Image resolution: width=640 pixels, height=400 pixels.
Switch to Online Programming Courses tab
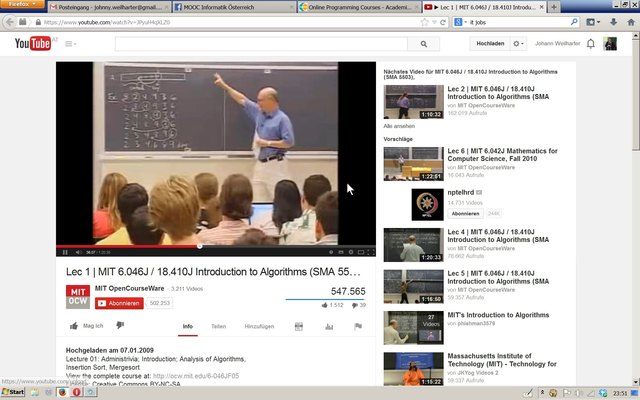click(x=359, y=7)
